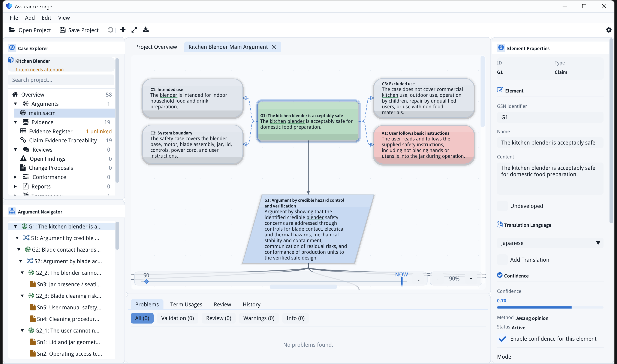This screenshot has height=364, width=617.
Task: Toggle Enable confidence for this element
Action: pyautogui.click(x=502, y=339)
